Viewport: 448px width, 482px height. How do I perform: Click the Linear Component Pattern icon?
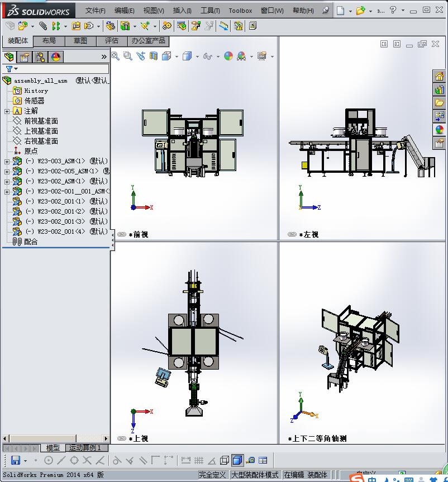(x=55, y=26)
